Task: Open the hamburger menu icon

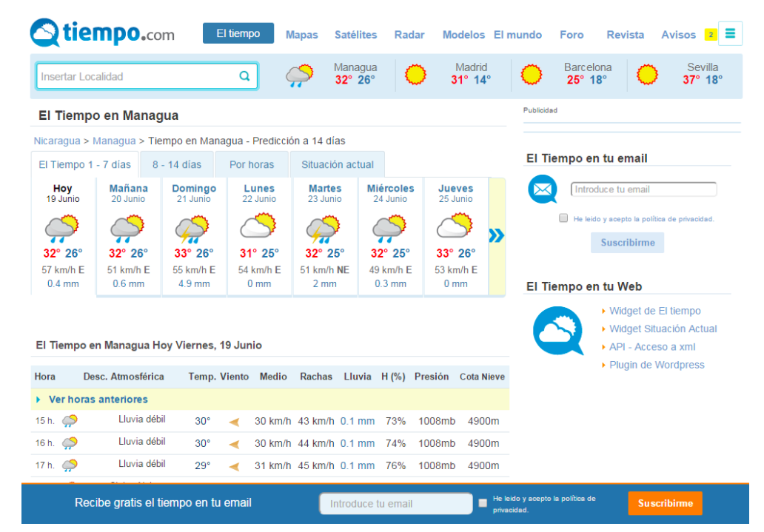Action: click(730, 33)
